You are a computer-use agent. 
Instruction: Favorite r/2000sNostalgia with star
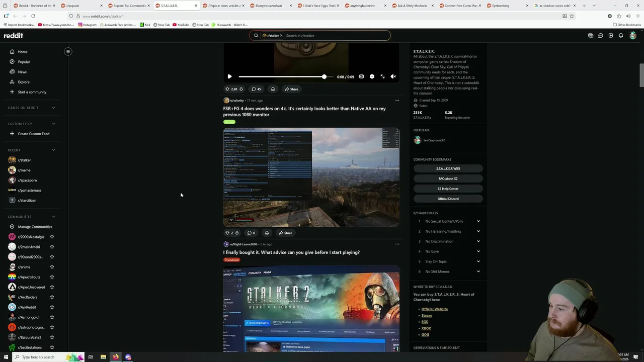point(52,237)
